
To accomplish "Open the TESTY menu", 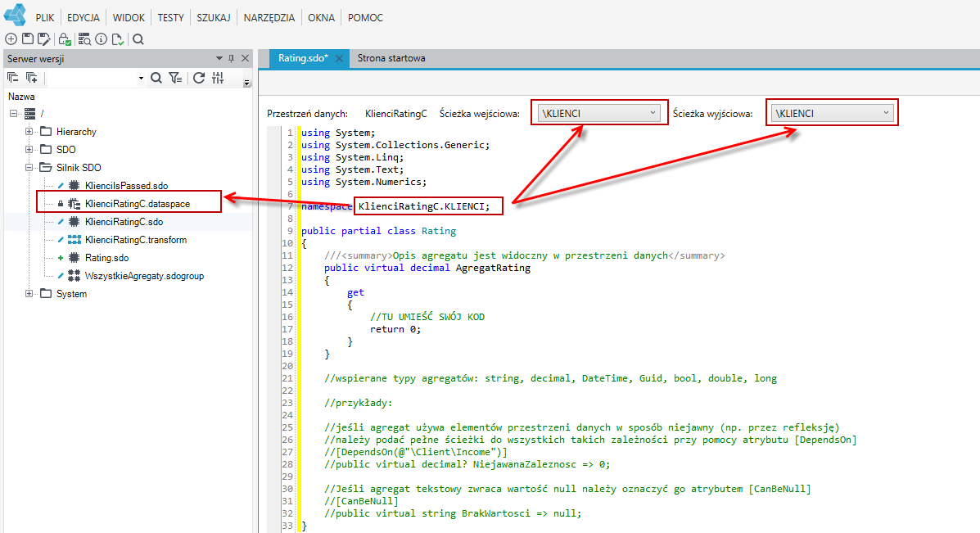I will click(x=170, y=17).
